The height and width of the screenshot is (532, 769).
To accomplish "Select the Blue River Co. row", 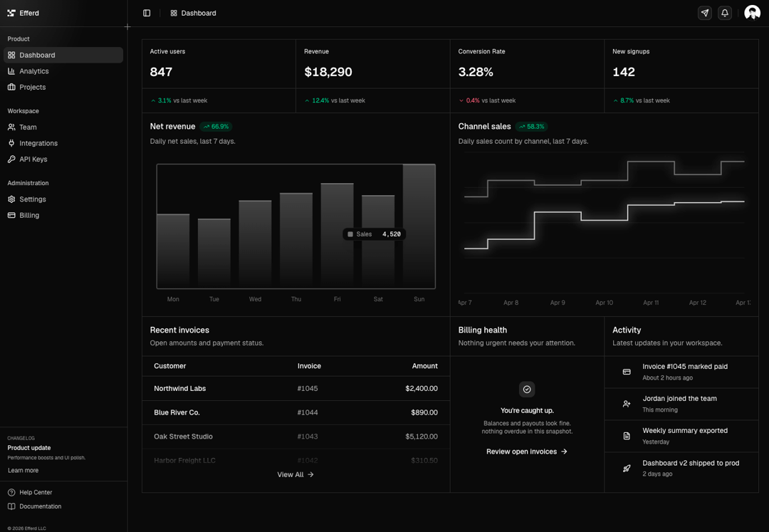I will tap(296, 413).
